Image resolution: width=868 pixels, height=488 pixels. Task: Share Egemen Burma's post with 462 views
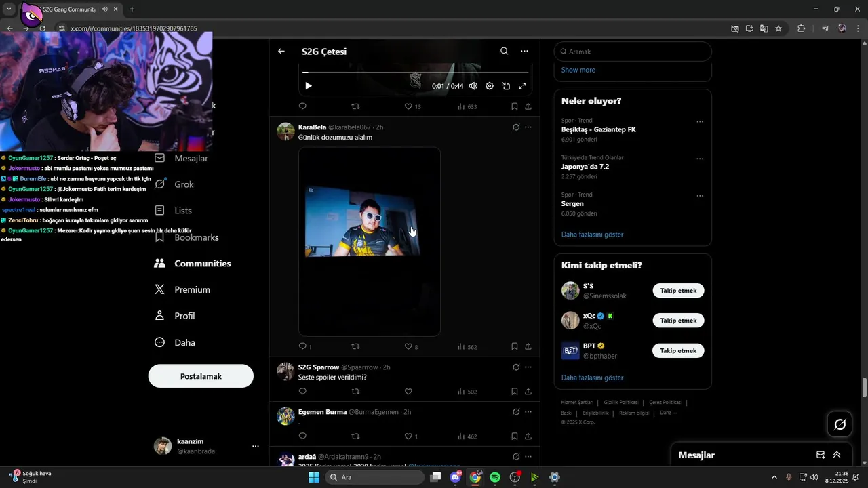(528, 436)
